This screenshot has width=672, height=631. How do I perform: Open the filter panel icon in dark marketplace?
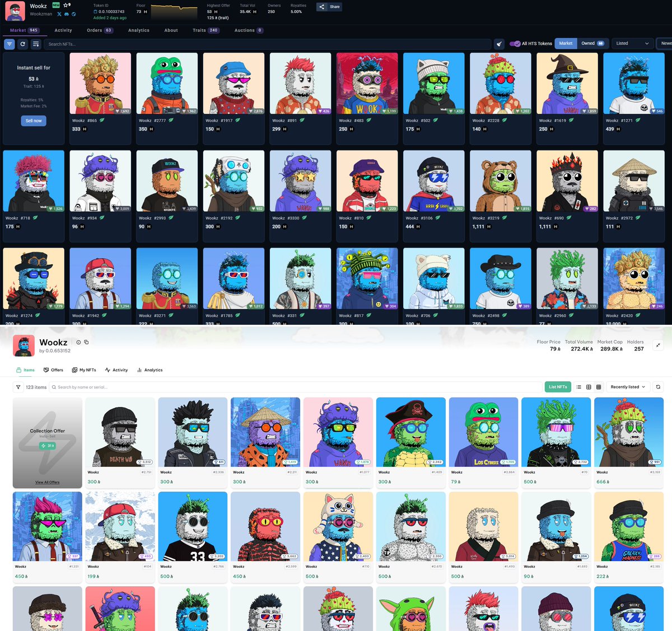pos(10,44)
